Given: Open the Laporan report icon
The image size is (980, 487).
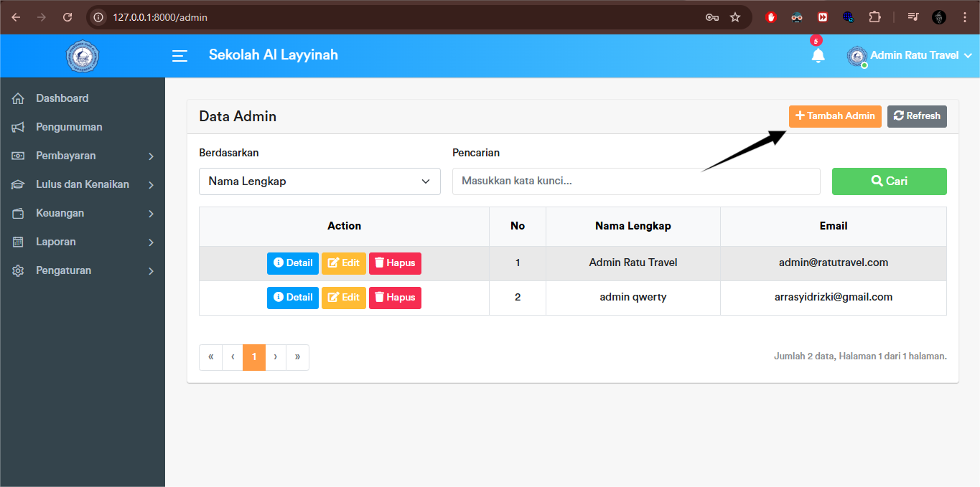Looking at the screenshot, I should coord(19,241).
